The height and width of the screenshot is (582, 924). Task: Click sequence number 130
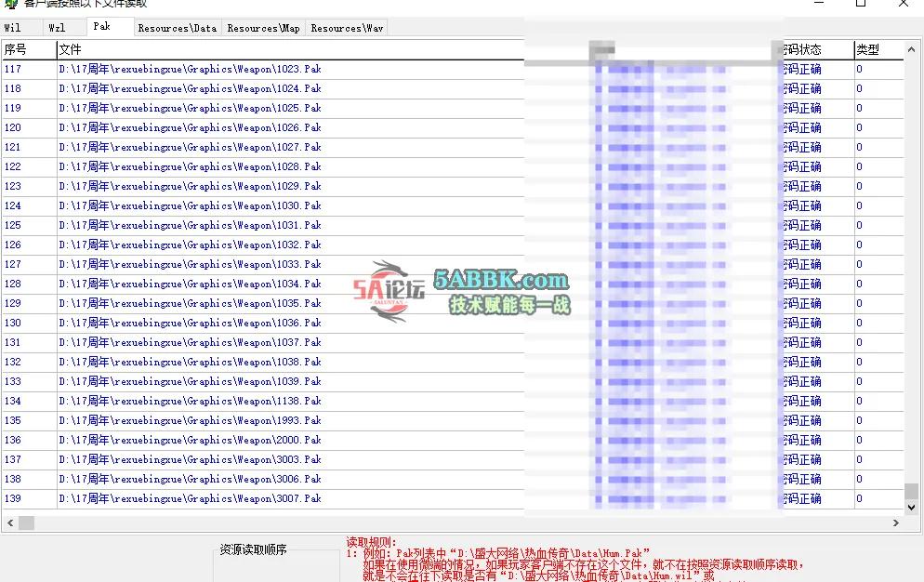(13, 323)
